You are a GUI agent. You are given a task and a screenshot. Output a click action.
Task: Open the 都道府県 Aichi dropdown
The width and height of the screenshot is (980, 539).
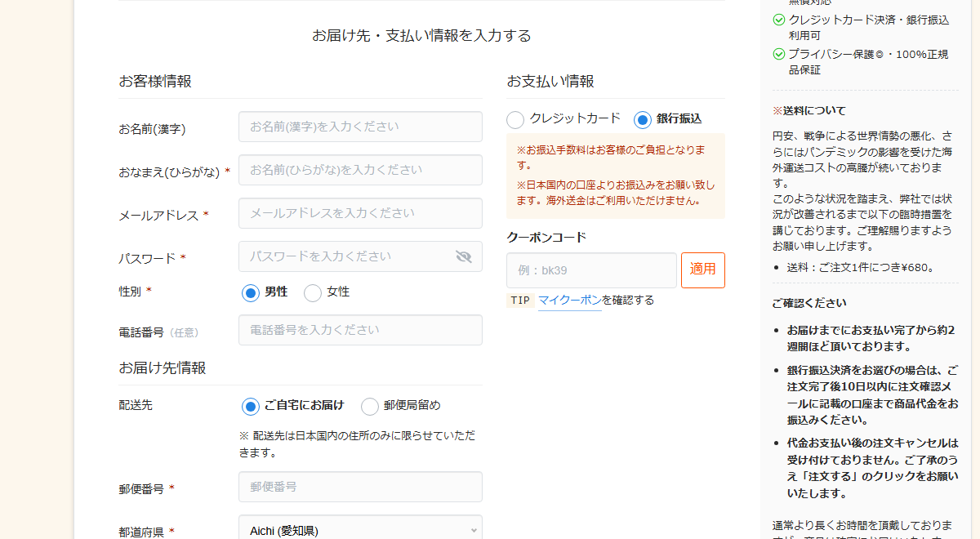coord(360,530)
